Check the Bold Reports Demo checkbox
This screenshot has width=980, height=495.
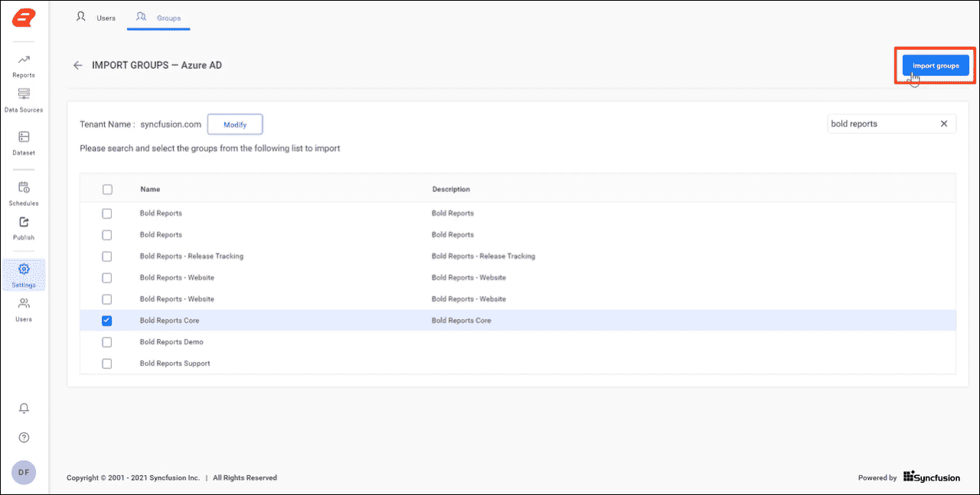pos(107,342)
